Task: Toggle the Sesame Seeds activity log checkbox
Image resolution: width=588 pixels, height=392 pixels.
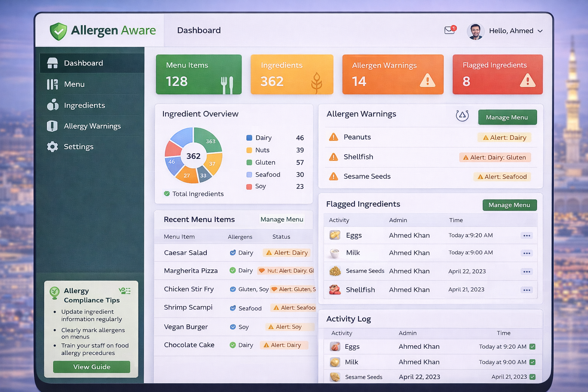Action: click(532, 377)
